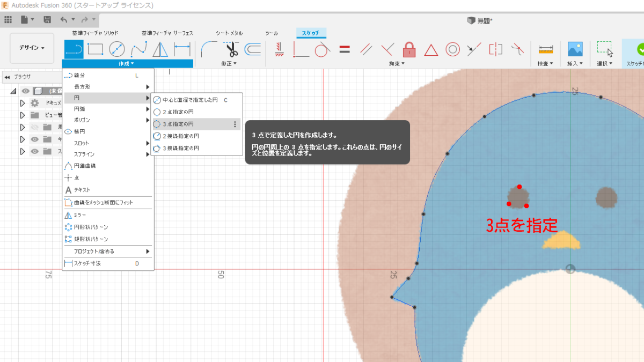The height and width of the screenshot is (362, 644).
Task: Open the 検査 dropdown
Action: pyautogui.click(x=546, y=63)
